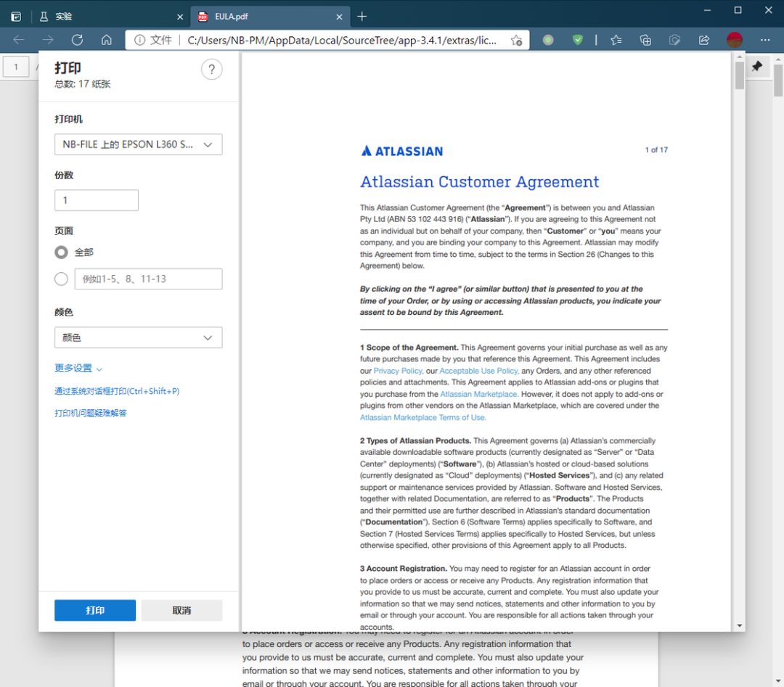The height and width of the screenshot is (687, 784).
Task: Open the 颜色 color mode dropdown
Action: (x=139, y=338)
